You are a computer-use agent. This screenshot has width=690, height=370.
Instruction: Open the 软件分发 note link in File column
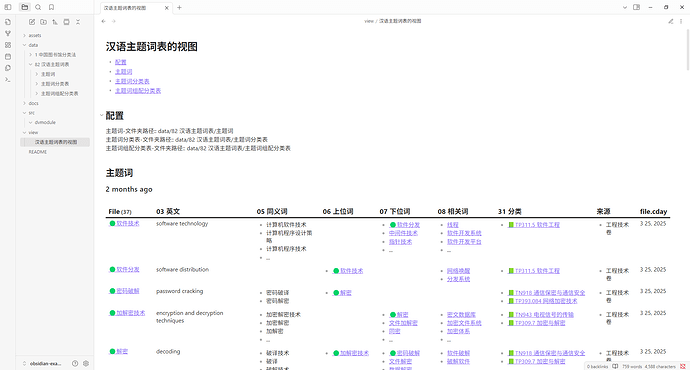pos(128,269)
